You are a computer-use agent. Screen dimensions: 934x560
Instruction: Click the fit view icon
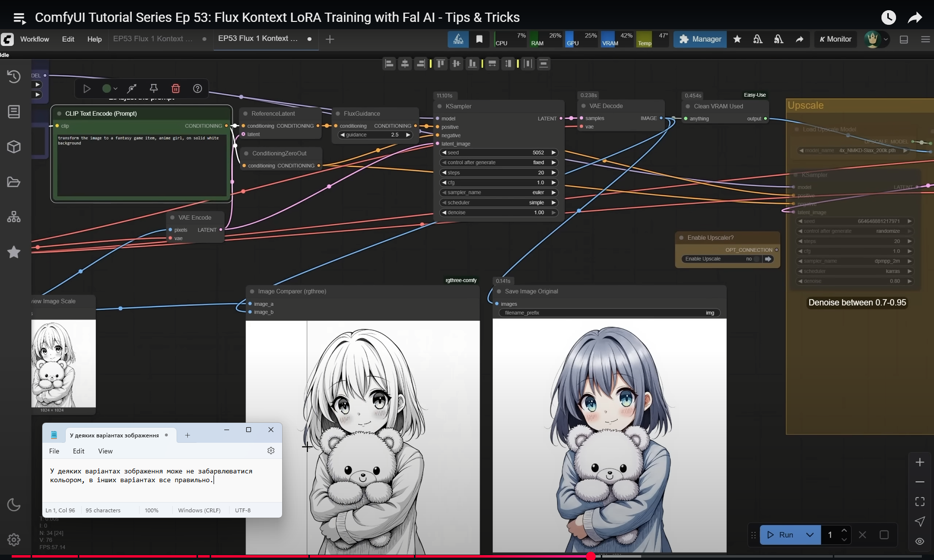[919, 501]
